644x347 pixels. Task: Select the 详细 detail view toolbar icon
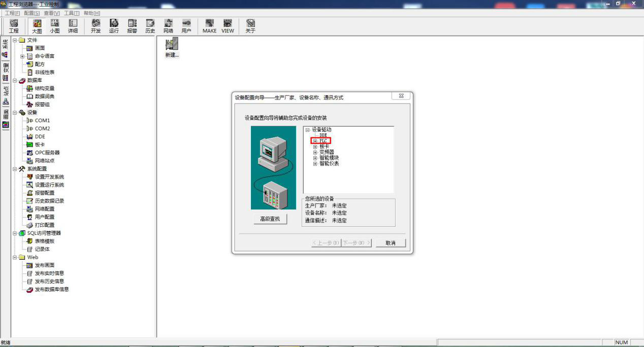pos(73,26)
